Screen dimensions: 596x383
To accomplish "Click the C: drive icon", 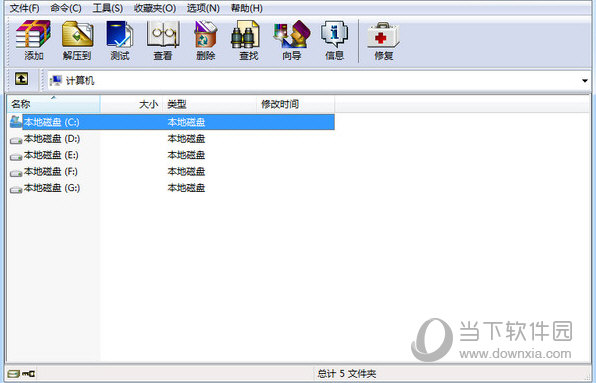I will click(16, 122).
